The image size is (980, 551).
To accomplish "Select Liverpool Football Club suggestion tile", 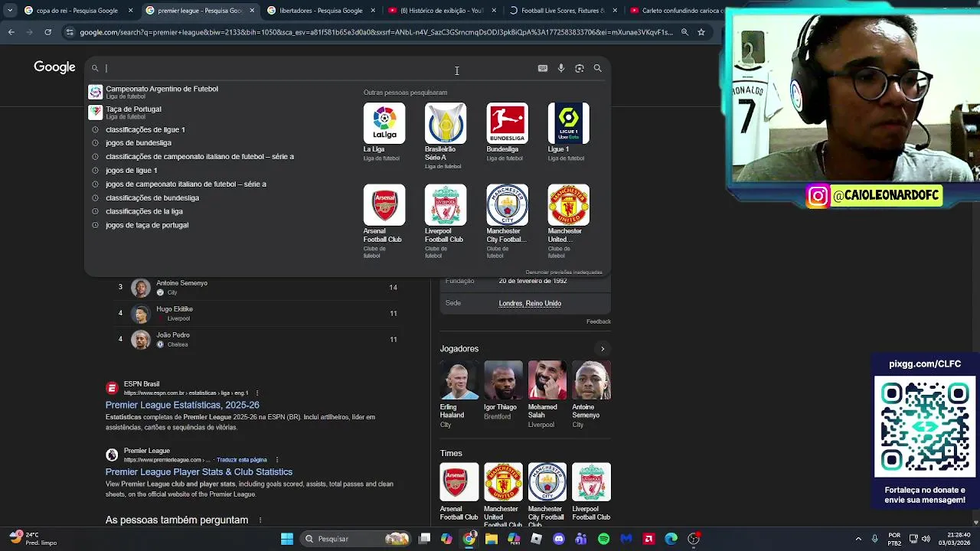I will [x=446, y=221].
